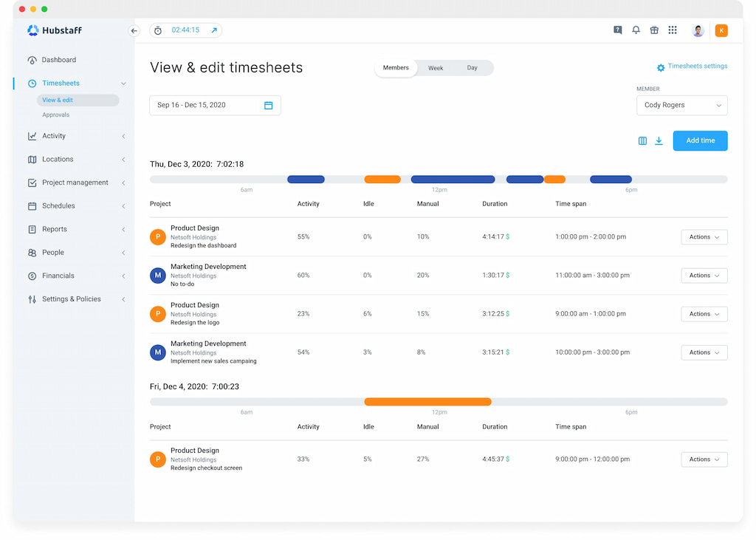Open the user avatar profile picture
The height and width of the screenshot is (540, 756).
click(698, 30)
